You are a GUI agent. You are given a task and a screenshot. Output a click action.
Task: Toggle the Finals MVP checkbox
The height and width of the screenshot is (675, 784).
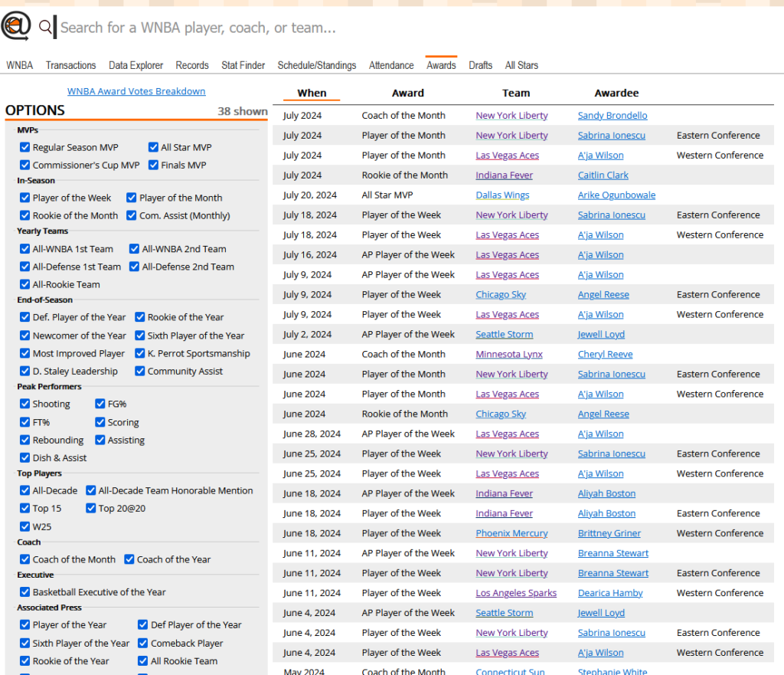[153, 165]
